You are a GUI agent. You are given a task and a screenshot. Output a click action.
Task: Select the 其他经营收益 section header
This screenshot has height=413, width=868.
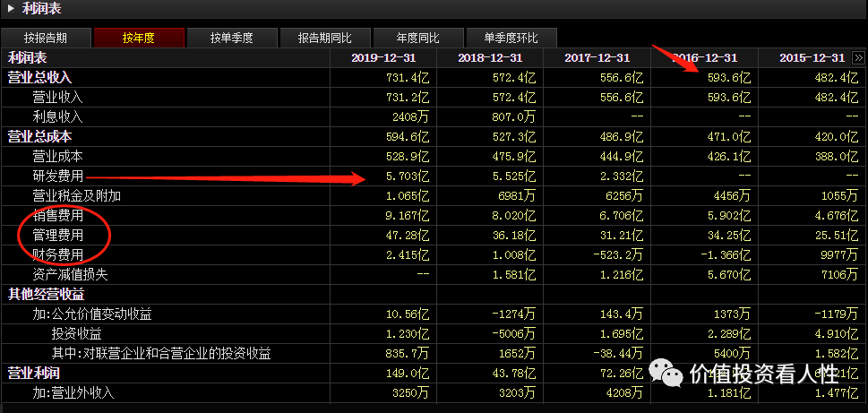[46, 295]
